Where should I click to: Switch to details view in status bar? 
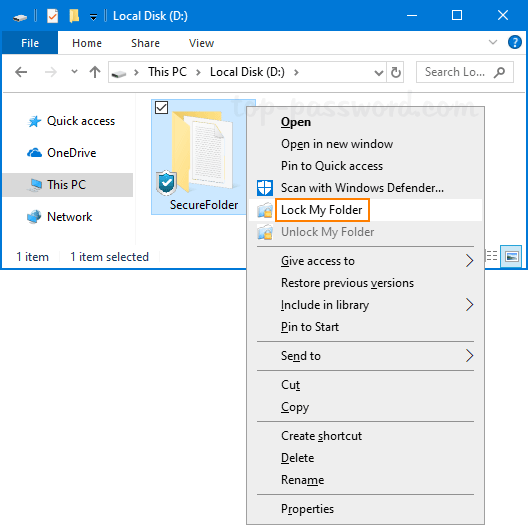pyautogui.click(x=492, y=256)
